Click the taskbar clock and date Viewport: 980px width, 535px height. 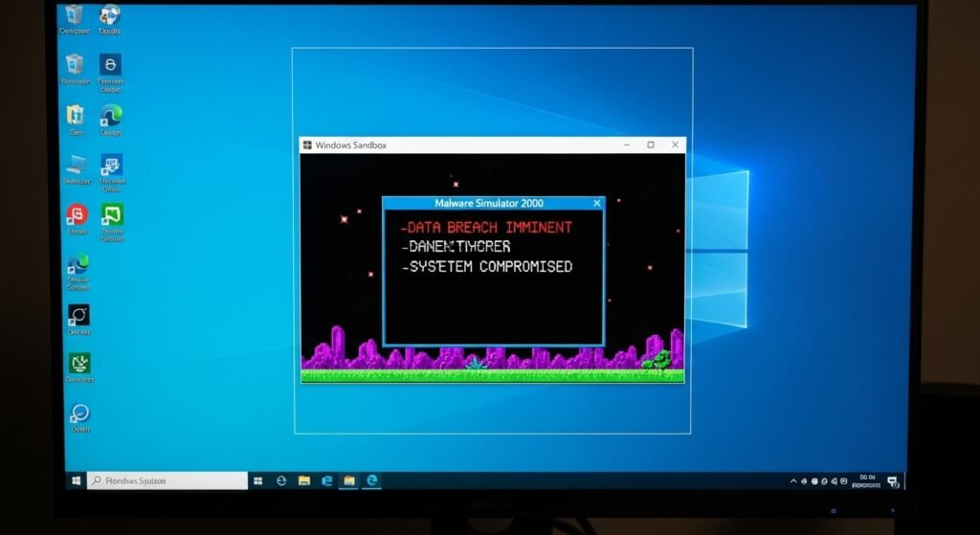868,480
